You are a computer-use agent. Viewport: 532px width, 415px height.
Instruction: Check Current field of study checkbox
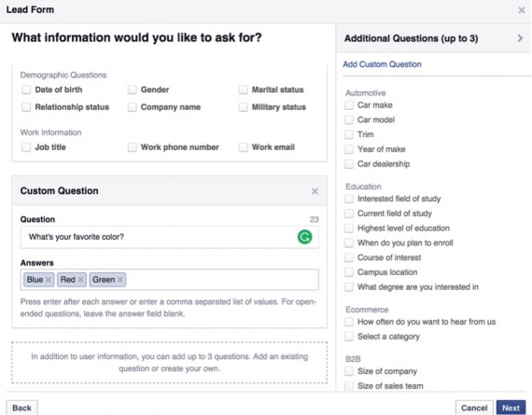[349, 214]
